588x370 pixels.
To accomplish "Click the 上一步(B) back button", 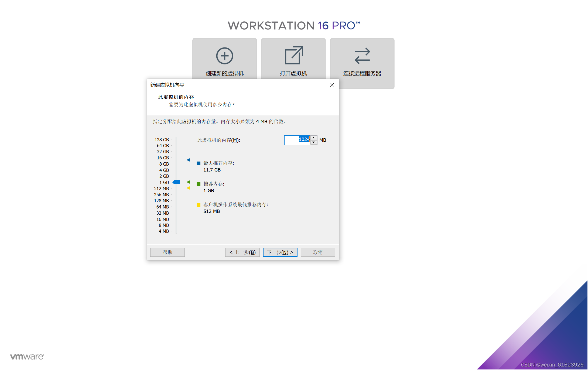I will (242, 252).
